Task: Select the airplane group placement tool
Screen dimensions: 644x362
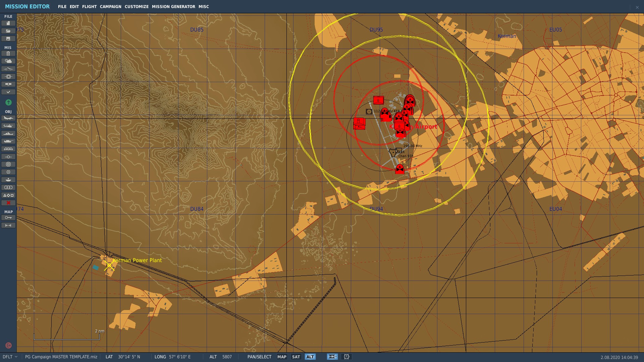Action: click(8, 118)
